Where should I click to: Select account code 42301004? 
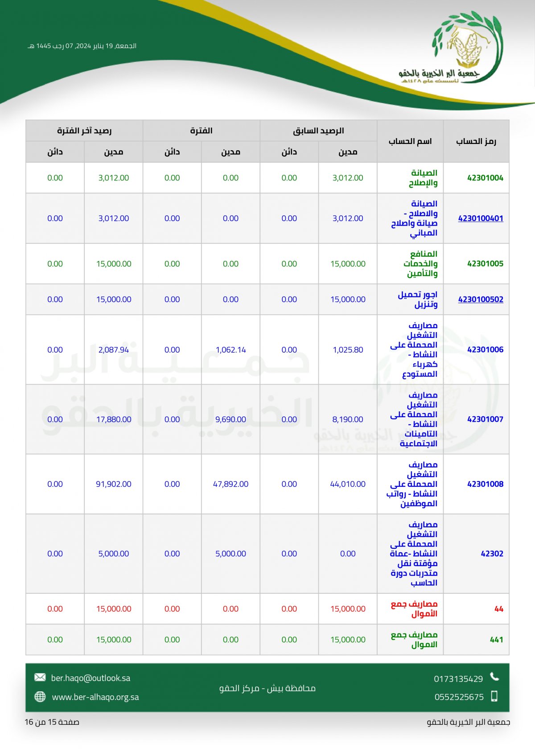pyautogui.click(x=485, y=178)
